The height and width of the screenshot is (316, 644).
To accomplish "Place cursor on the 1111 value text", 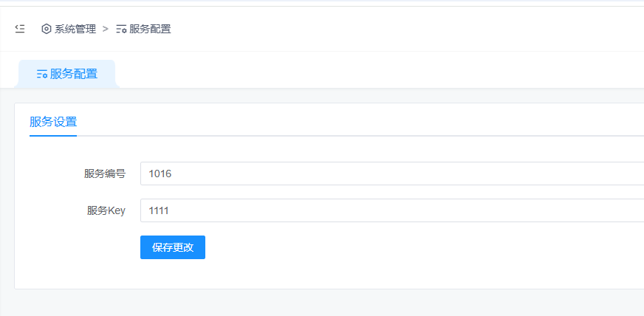I will [159, 210].
